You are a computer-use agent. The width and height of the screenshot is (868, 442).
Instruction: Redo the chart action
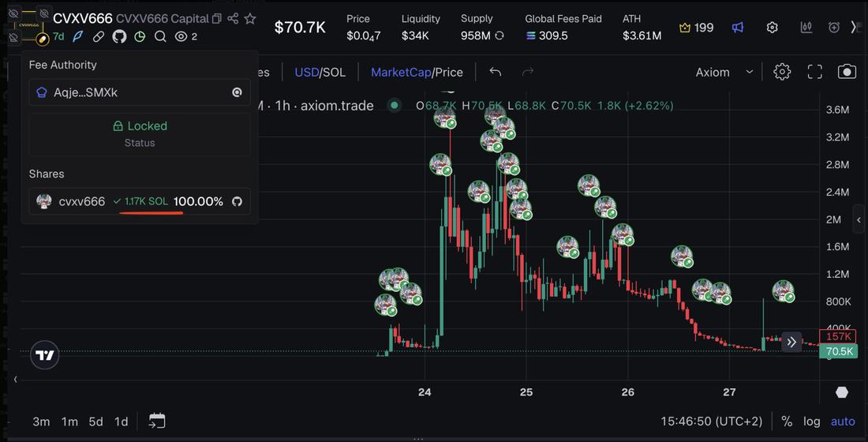click(528, 72)
